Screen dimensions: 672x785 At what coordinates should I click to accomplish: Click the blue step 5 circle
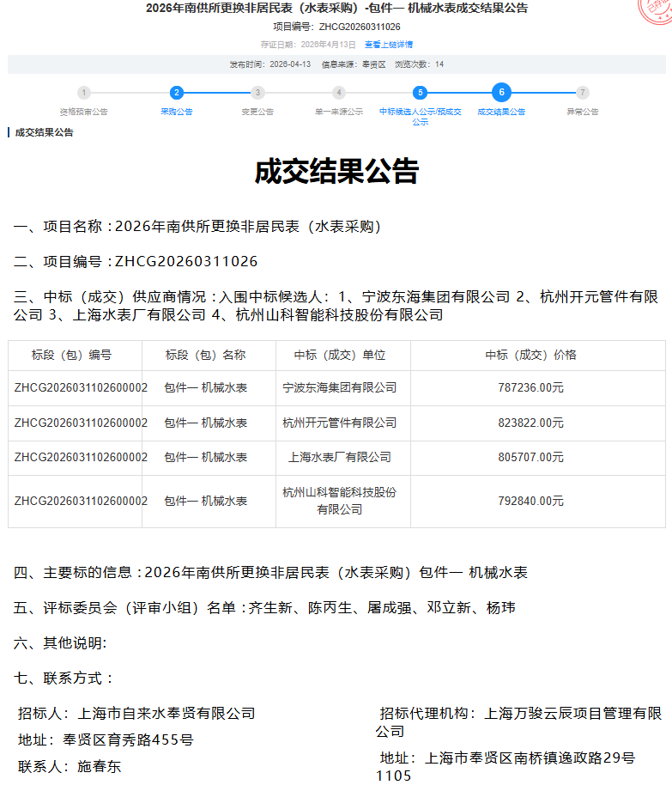420,93
